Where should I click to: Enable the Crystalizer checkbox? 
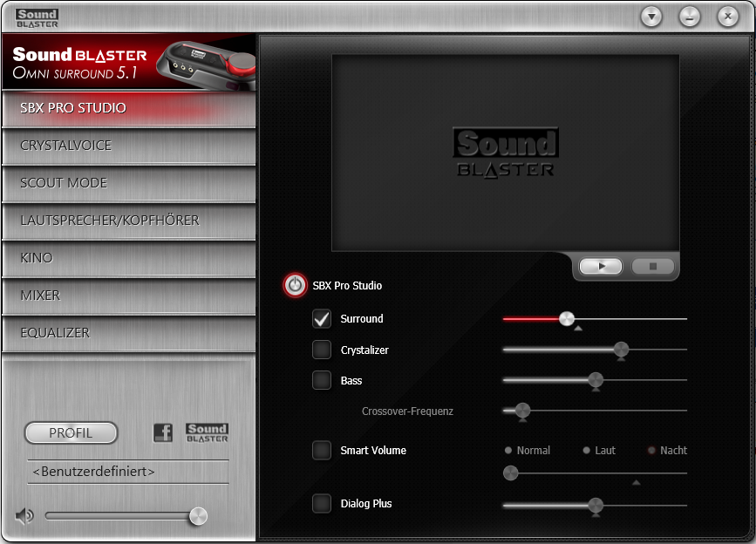point(322,350)
